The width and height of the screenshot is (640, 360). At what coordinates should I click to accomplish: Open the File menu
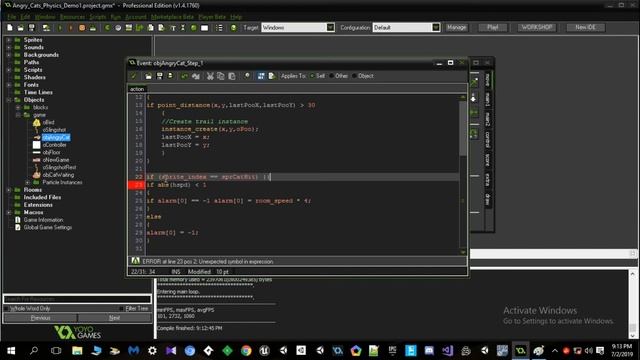pyautogui.click(x=12, y=17)
